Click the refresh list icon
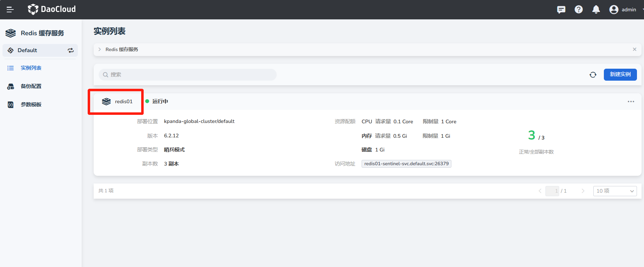Screen dimensions: 644x267 pos(593,75)
